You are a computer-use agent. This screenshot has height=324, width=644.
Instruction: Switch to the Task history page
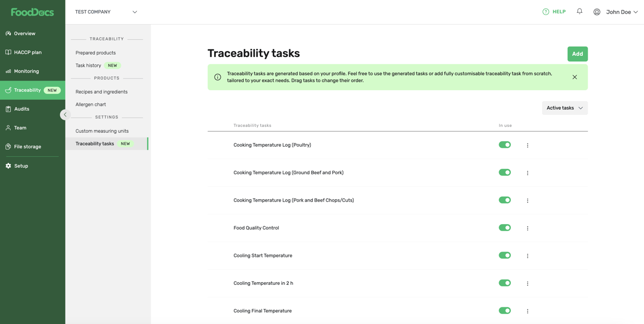[x=87, y=65]
